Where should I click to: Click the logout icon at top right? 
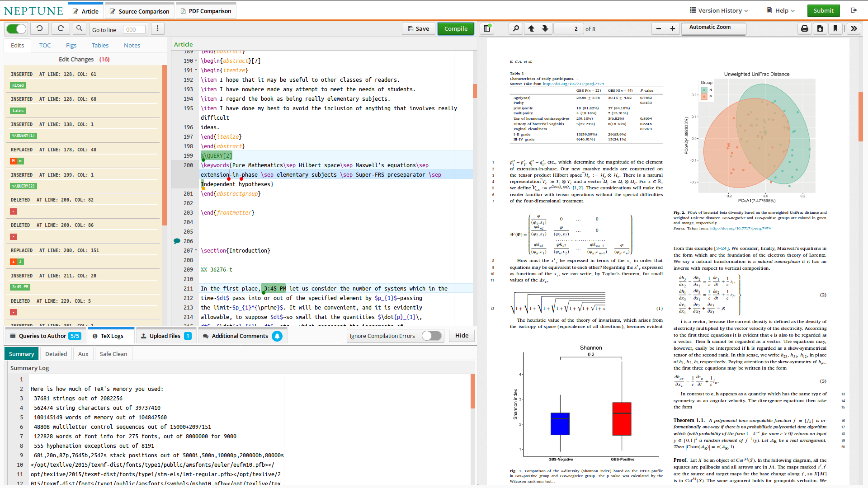coord(854,10)
